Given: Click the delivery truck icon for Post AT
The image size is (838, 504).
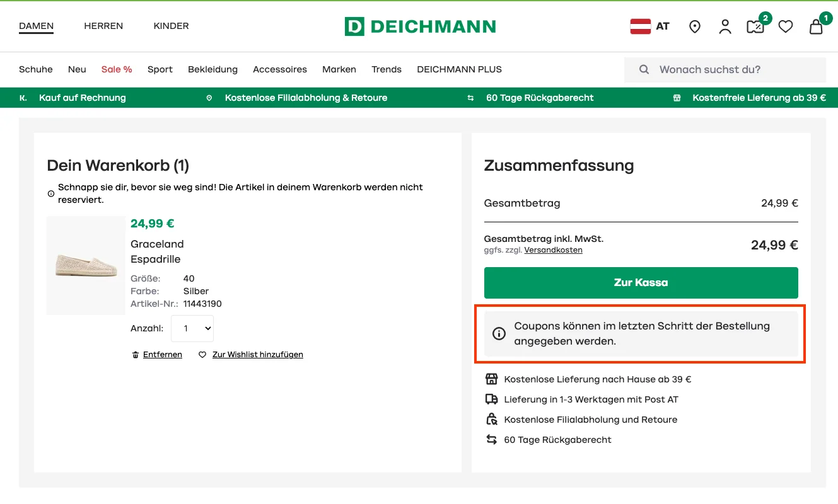Looking at the screenshot, I should tap(491, 399).
